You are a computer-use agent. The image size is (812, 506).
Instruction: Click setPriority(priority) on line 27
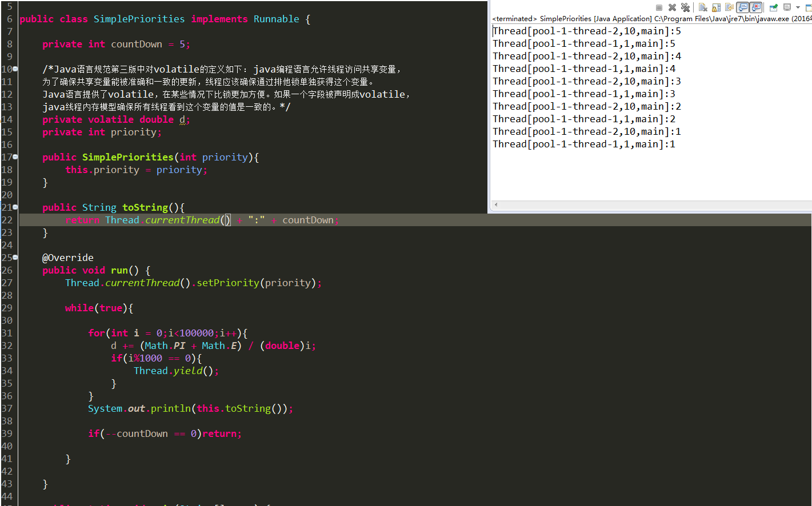tap(257, 283)
